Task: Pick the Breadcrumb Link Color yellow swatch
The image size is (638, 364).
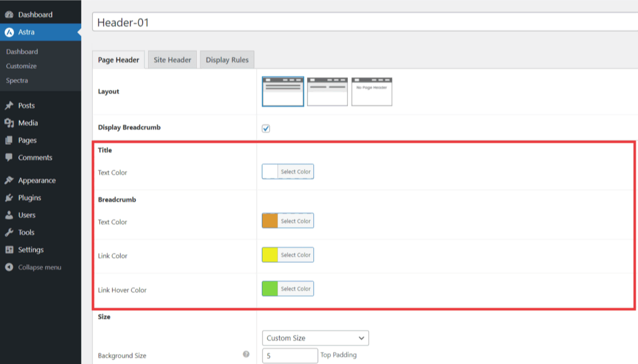Action: click(270, 255)
